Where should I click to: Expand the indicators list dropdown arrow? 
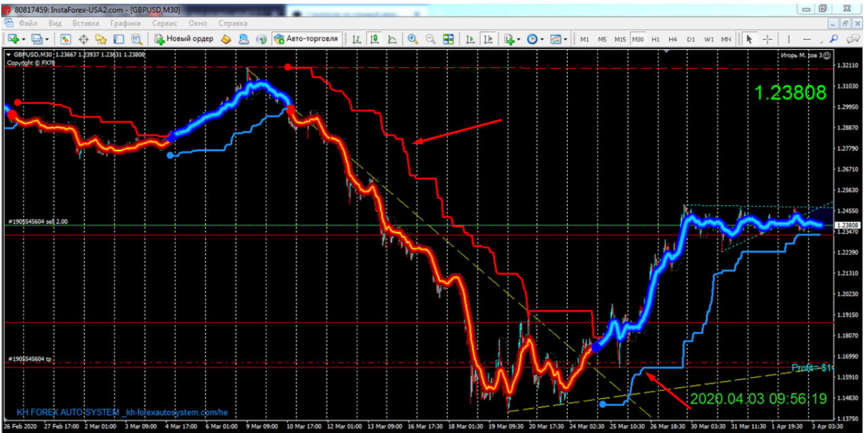(x=519, y=39)
